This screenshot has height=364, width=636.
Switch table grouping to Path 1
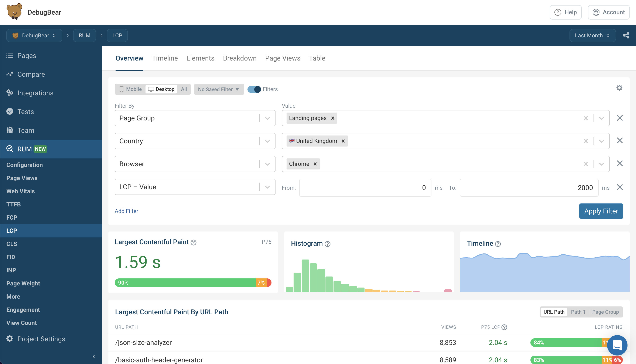(578, 312)
